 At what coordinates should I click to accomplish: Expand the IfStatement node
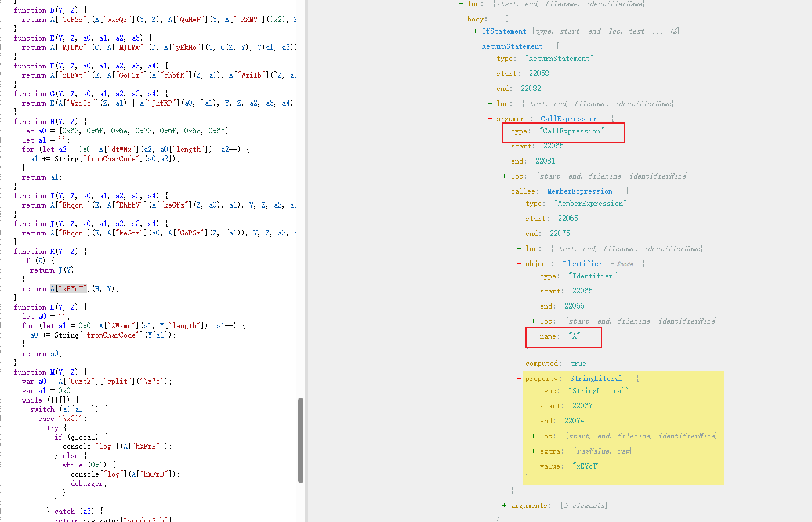pyautogui.click(x=475, y=31)
